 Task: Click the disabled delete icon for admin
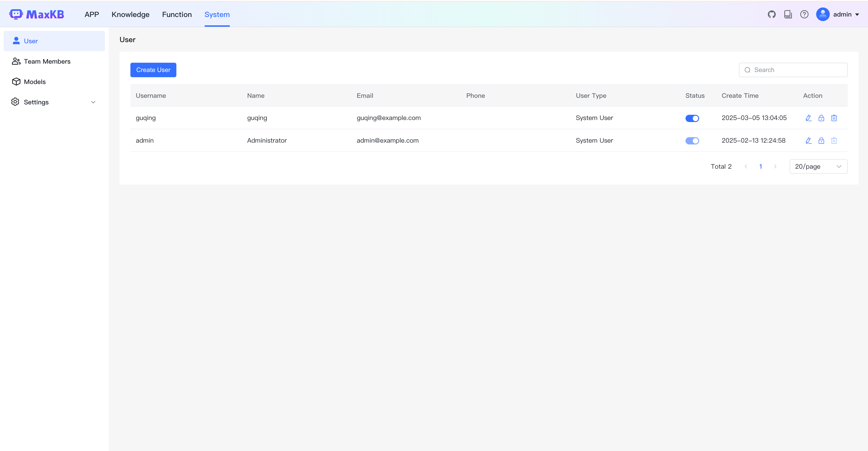pos(834,141)
